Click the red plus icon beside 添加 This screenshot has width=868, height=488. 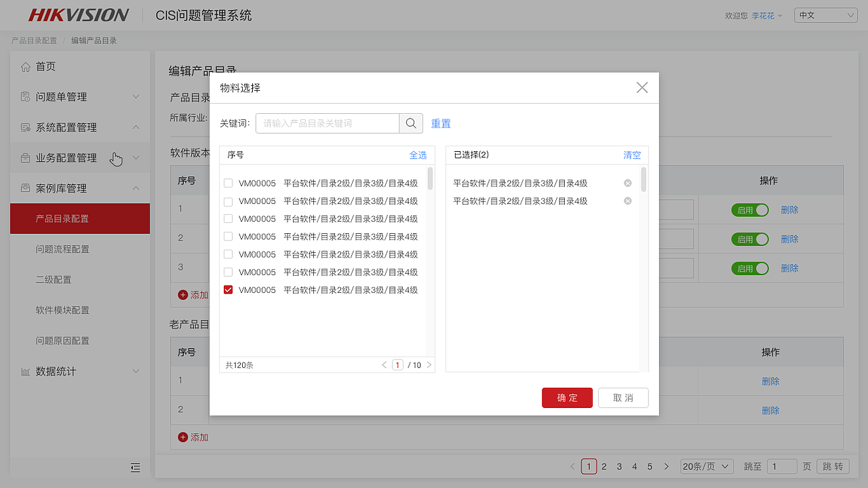pyautogui.click(x=182, y=295)
